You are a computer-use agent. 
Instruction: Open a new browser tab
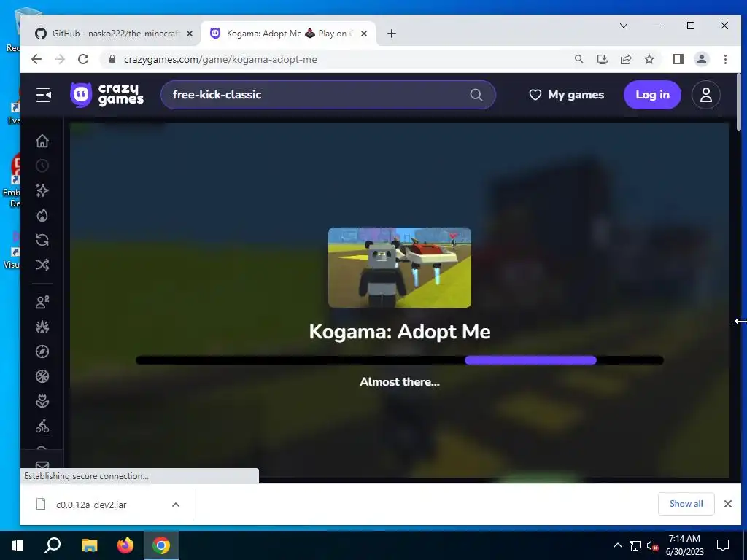point(392,34)
